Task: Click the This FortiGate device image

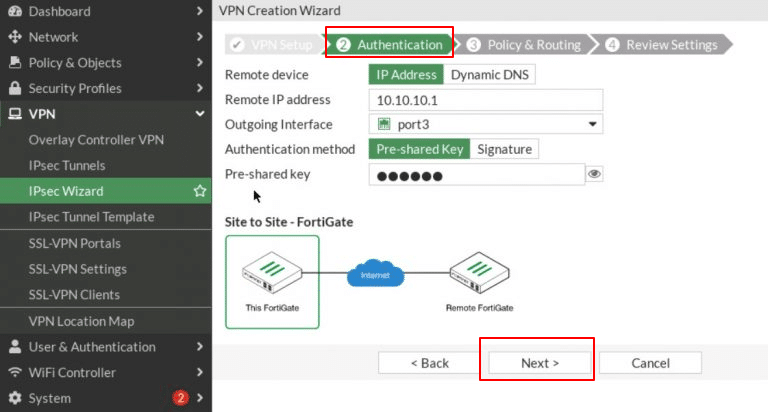Action: [x=272, y=272]
